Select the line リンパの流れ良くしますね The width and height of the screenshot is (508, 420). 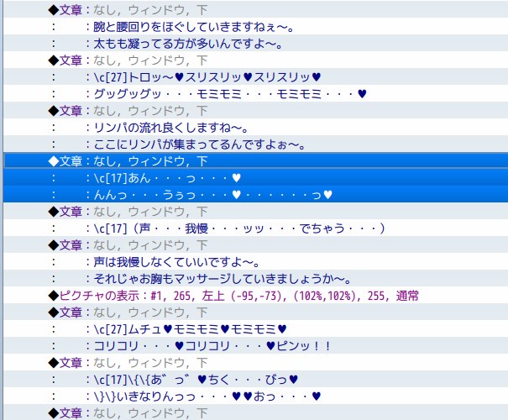[x=168, y=127]
